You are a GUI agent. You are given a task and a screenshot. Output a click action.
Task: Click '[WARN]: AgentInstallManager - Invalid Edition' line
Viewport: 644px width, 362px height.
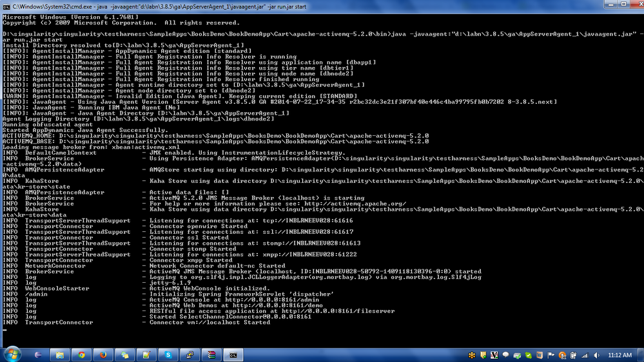pyautogui.click(x=180, y=96)
